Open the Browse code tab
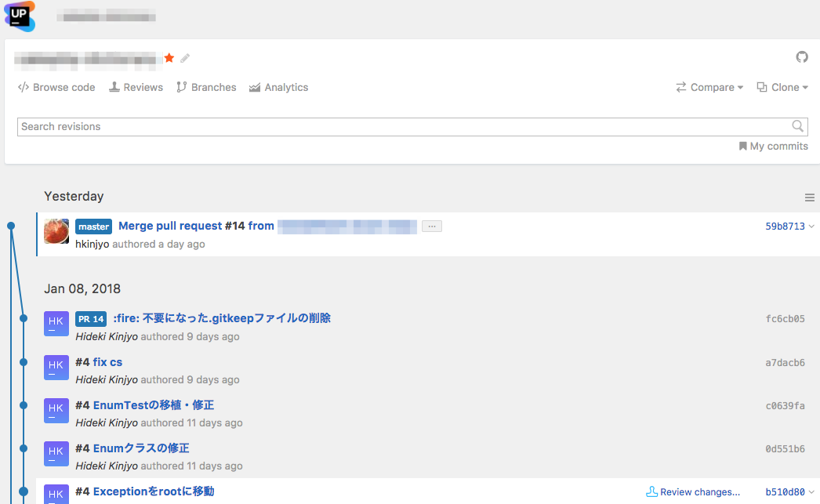Image resolution: width=820 pixels, height=504 pixels. coord(56,87)
